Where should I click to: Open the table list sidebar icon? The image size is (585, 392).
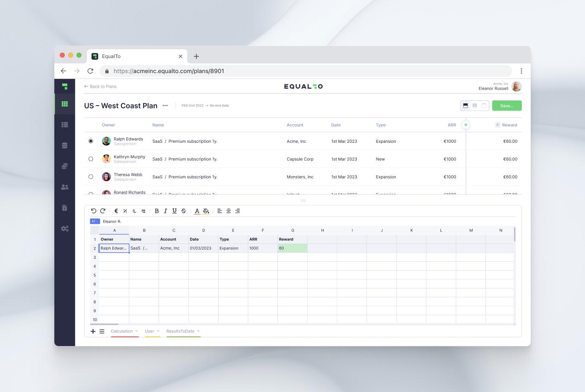click(x=65, y=124)
